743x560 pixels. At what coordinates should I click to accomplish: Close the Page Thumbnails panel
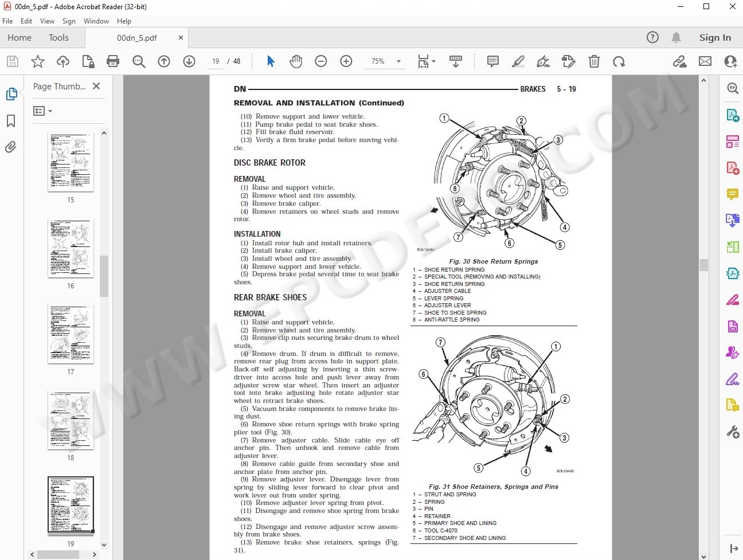tap(96, 86)
